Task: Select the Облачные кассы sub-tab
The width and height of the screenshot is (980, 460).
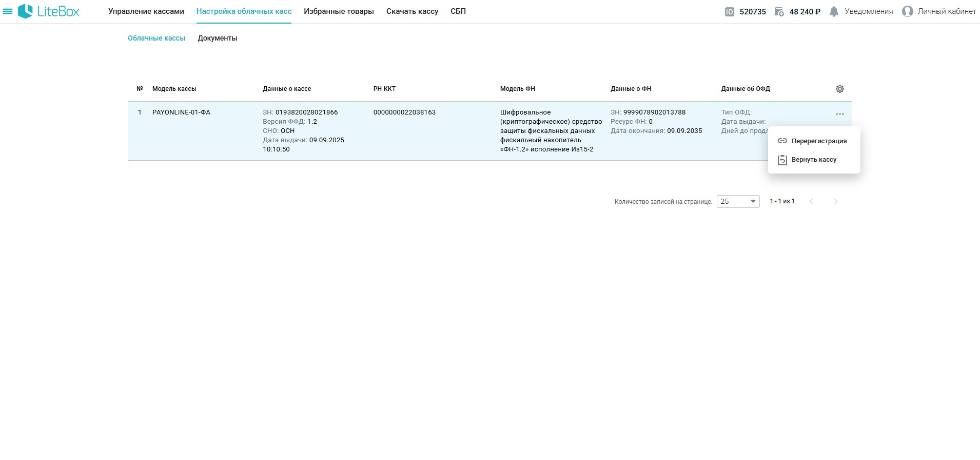Action: pos(156,38)
